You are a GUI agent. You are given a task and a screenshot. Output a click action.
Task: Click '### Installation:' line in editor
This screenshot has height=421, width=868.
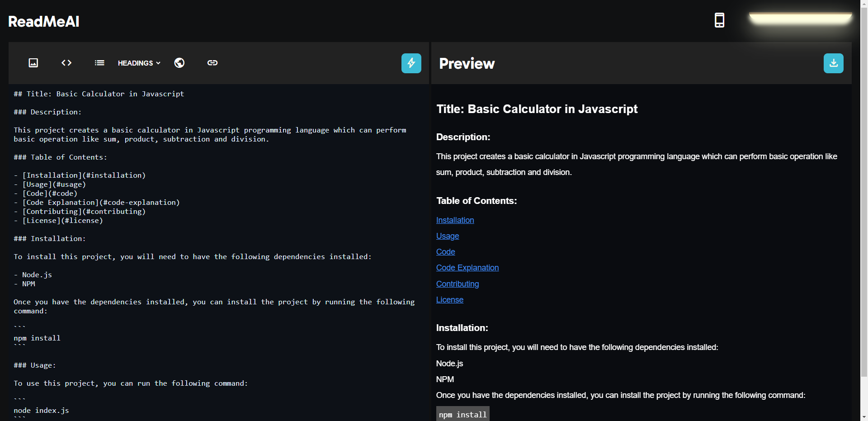click(50, 239)
